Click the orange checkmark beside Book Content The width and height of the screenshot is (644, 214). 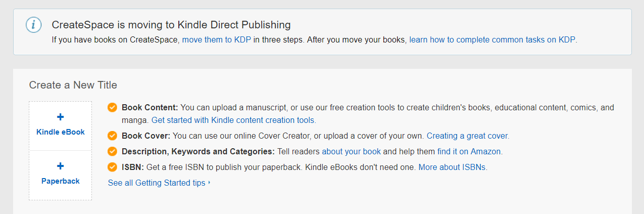pos(112,108)
